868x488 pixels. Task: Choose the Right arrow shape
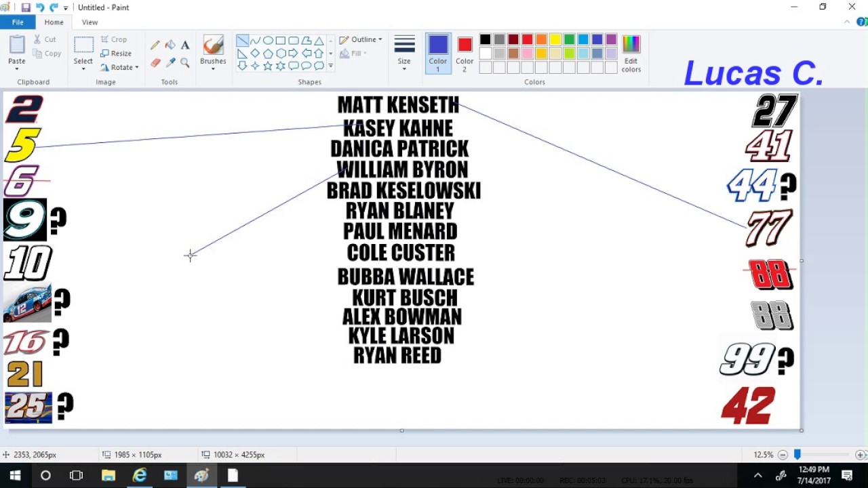293,54
